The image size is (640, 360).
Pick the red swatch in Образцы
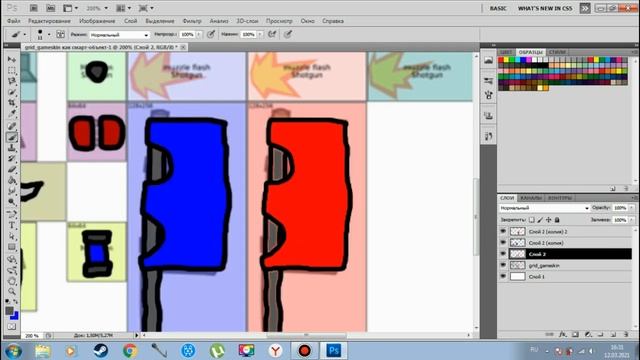(x=501, y=60)
